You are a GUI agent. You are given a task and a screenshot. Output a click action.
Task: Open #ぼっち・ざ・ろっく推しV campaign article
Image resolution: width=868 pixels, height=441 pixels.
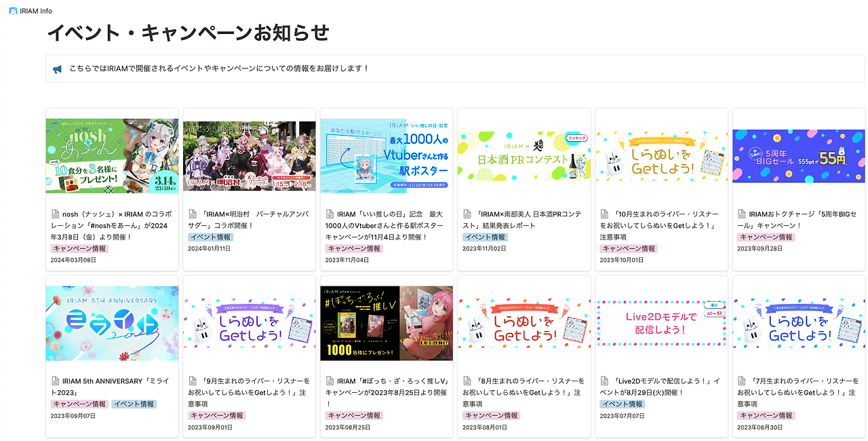pyautogui.click(x=387, y=392)
